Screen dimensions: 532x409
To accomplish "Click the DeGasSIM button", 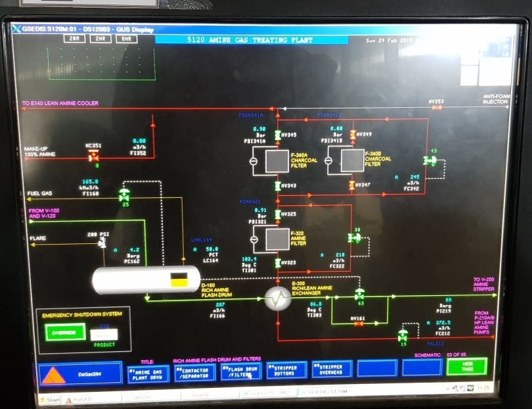I will point(81,373).
